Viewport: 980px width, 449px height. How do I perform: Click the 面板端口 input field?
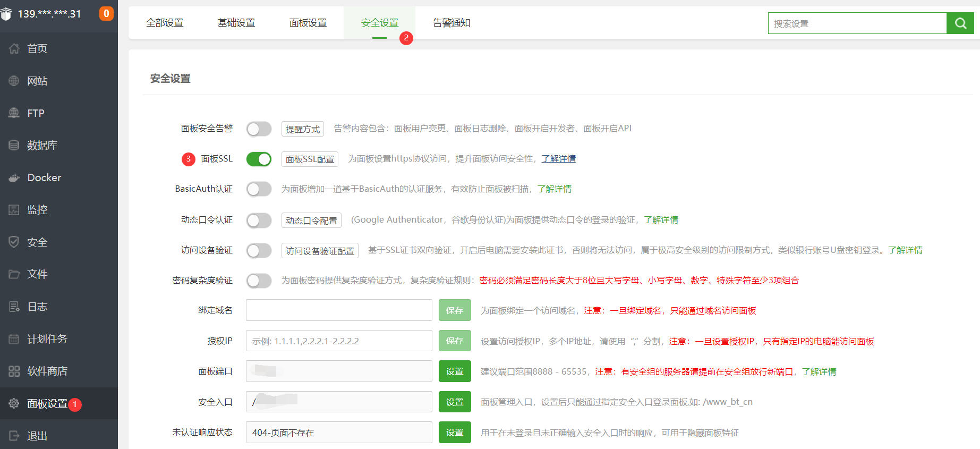[x=339, y=371]
